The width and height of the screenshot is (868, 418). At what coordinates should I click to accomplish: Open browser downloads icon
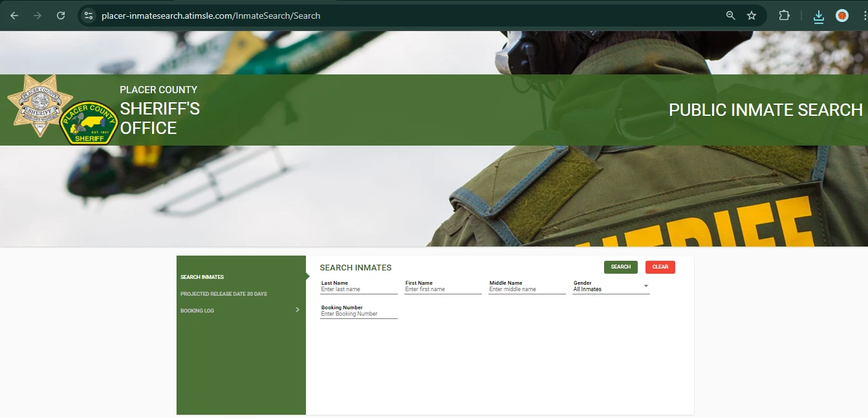coord(819,16)
